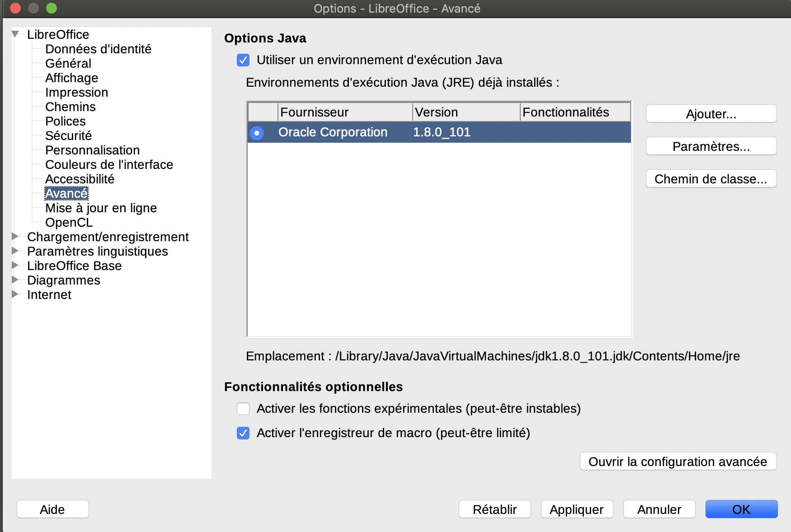Select Chemins in the tree
The height and width of the screenshot is (532, 791).
coord(71,107)
